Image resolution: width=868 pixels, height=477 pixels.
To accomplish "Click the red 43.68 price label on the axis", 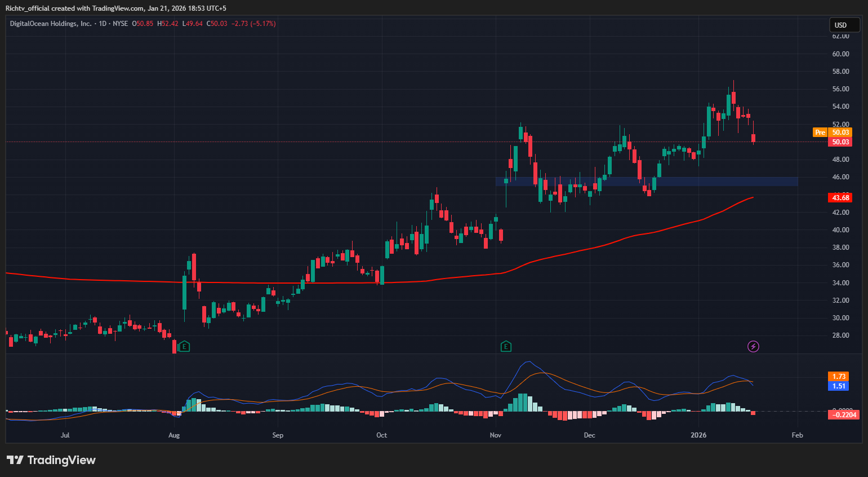I will pos(839,197).
